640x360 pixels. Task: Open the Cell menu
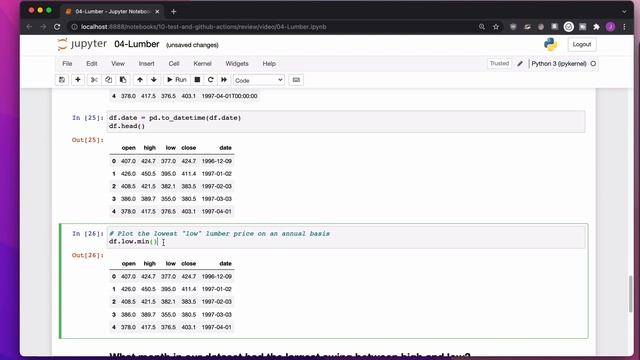tap(174, 64)
